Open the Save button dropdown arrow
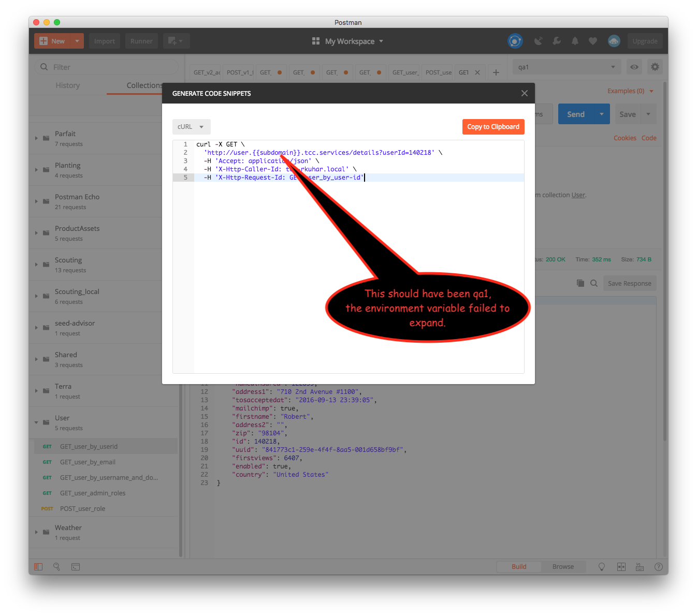This screenshot has width=697, height=616. pos(648,114)
